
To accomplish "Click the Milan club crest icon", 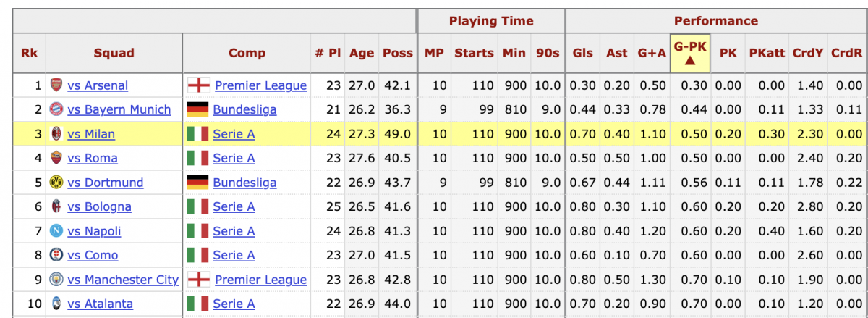I will [56, 134].
